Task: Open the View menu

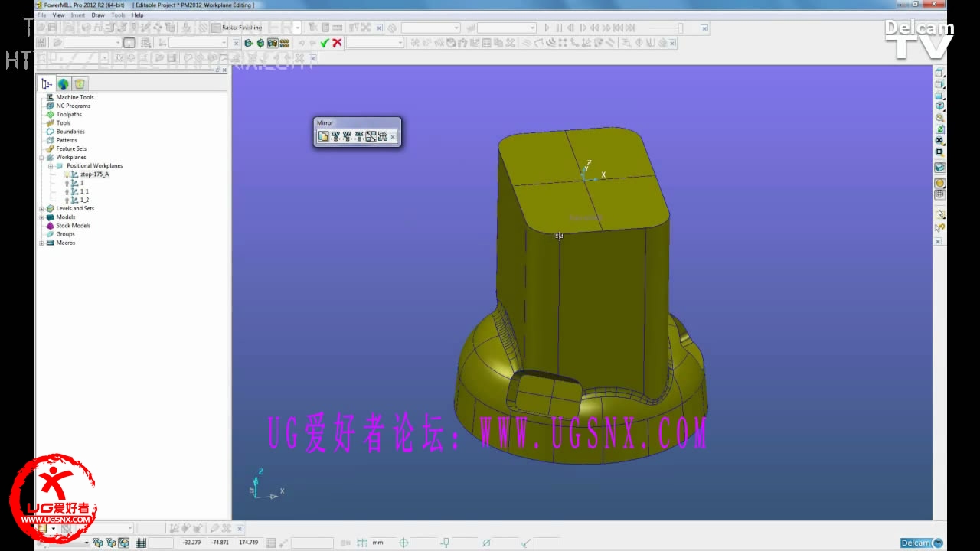Action: click(58, 15)
